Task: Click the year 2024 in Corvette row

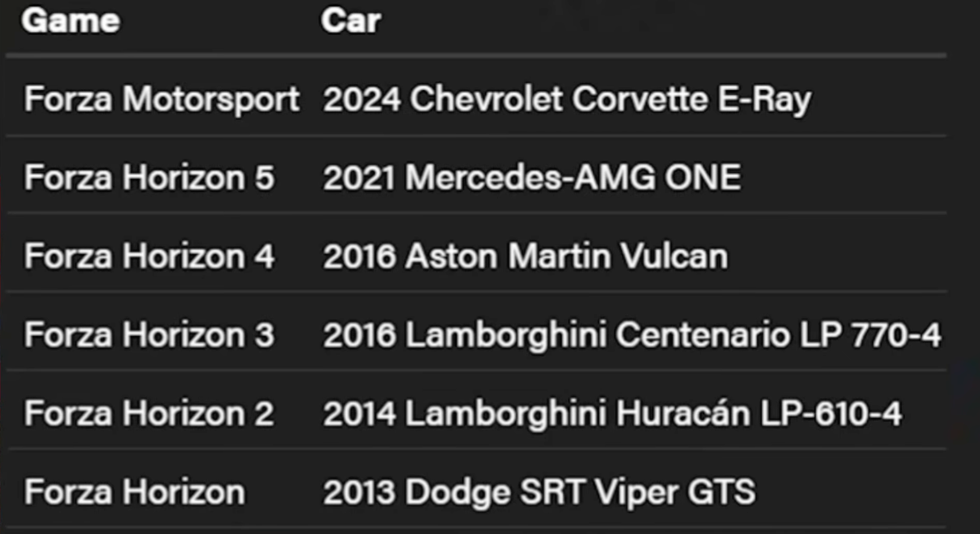Action: (x=361, y=100)
